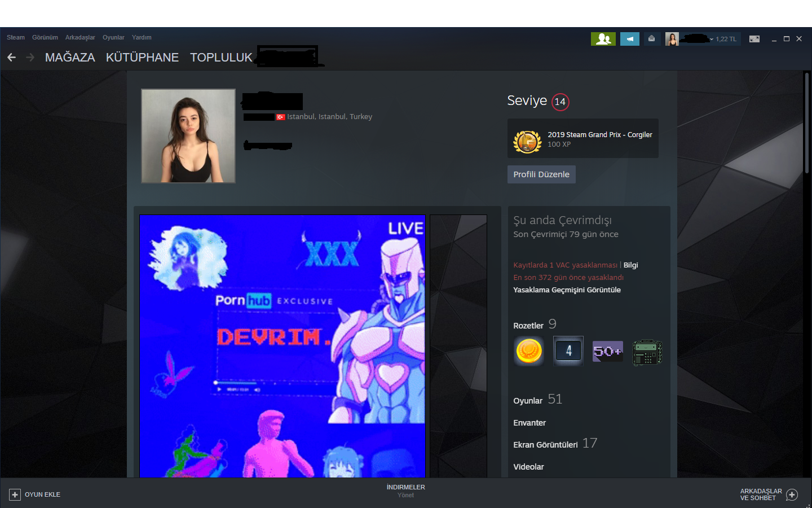Open the Arkadaşlar menu

pyautogui.click(x=80, y=37)
